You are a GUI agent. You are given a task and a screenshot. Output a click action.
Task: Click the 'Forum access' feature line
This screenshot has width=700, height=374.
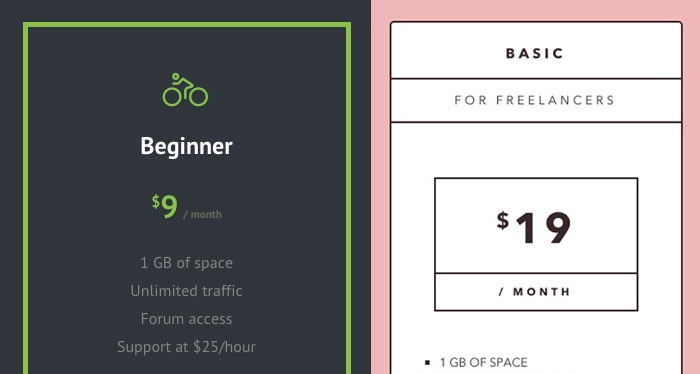[186, 319]
